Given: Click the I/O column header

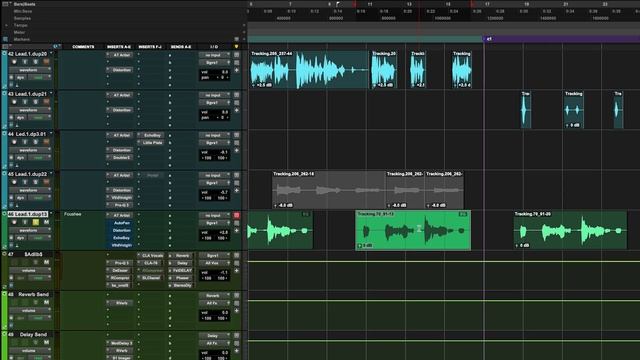Looking at the screenshot, I should (214, 47).
